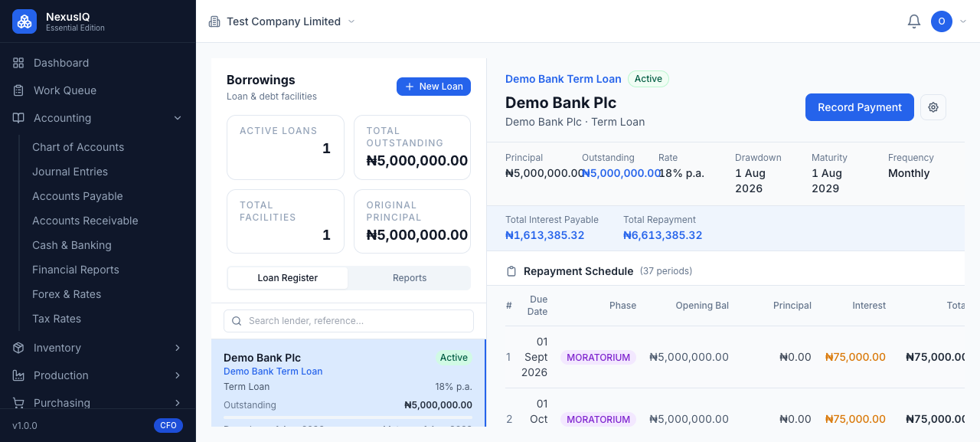Open Chart of Accounts

click(78, 147)
